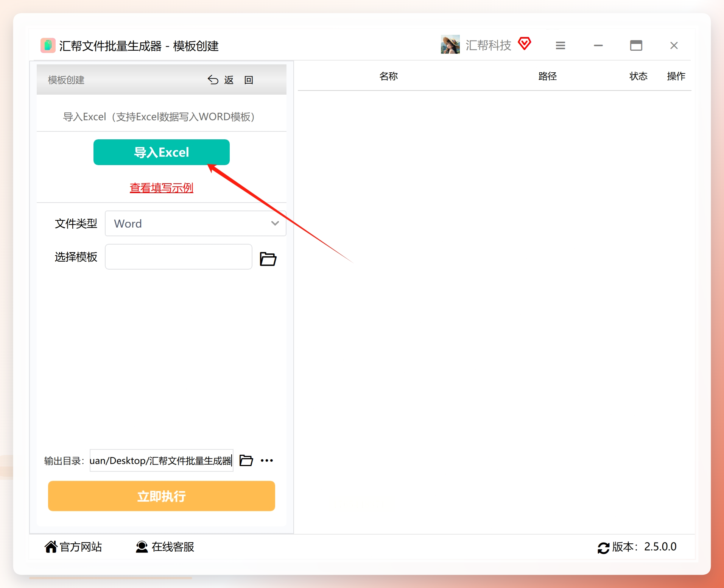Image resolution: width=724 pixels, height=588 pixels.
Task: Click the 操作 column header
Action: (x=676, y=76)
